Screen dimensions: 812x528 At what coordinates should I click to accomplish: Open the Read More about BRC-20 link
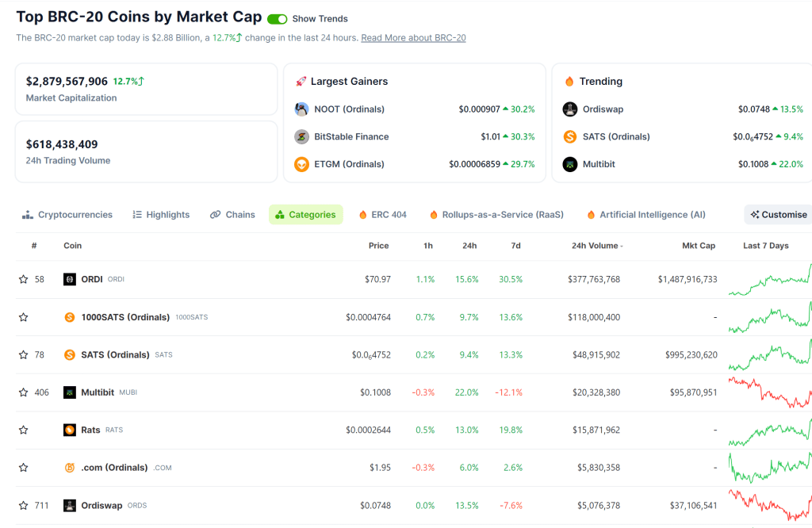[x=413, y=38]
